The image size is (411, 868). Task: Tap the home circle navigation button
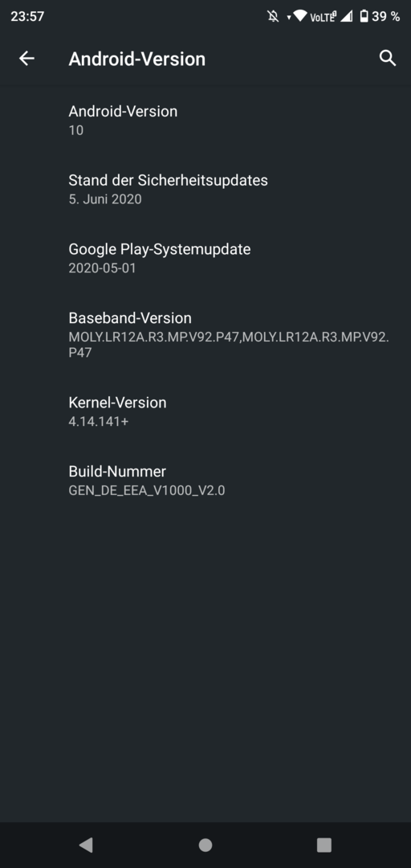click(x=205, y=845)
